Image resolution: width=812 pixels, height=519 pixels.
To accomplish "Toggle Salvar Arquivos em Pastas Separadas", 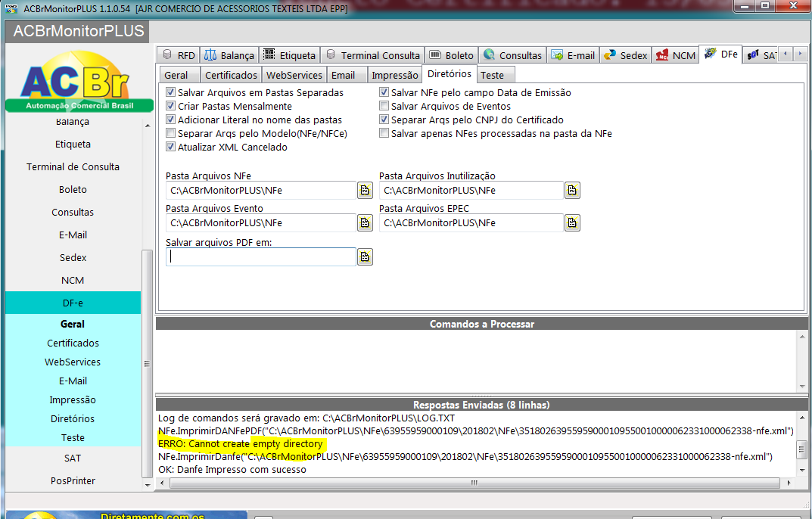I will [170, 92].
